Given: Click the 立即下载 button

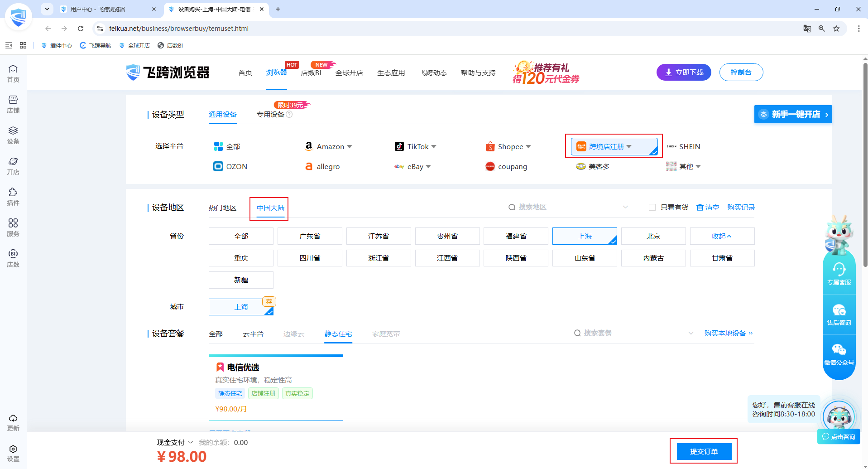Looking at the screenshot, I should 684,73.
